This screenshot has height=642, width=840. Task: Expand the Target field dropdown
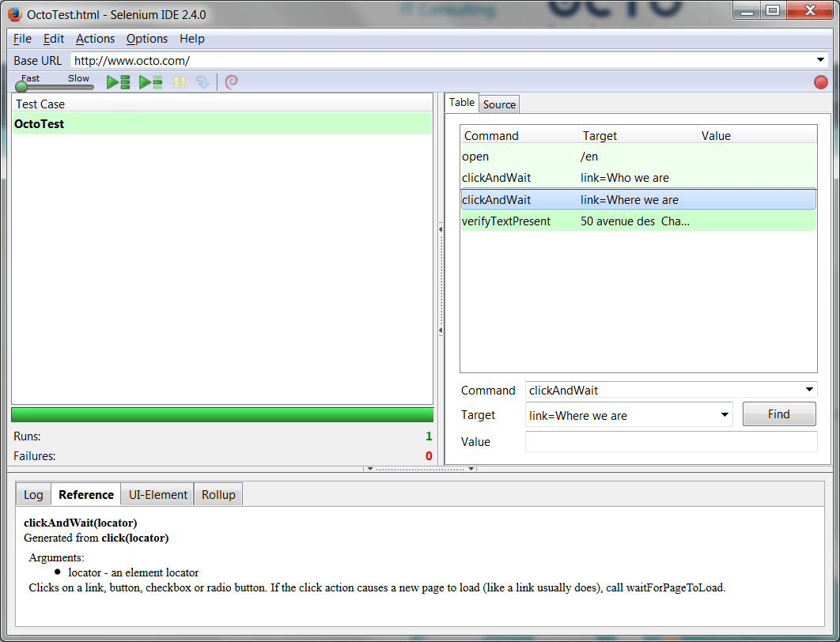click(x=725, y=415)
